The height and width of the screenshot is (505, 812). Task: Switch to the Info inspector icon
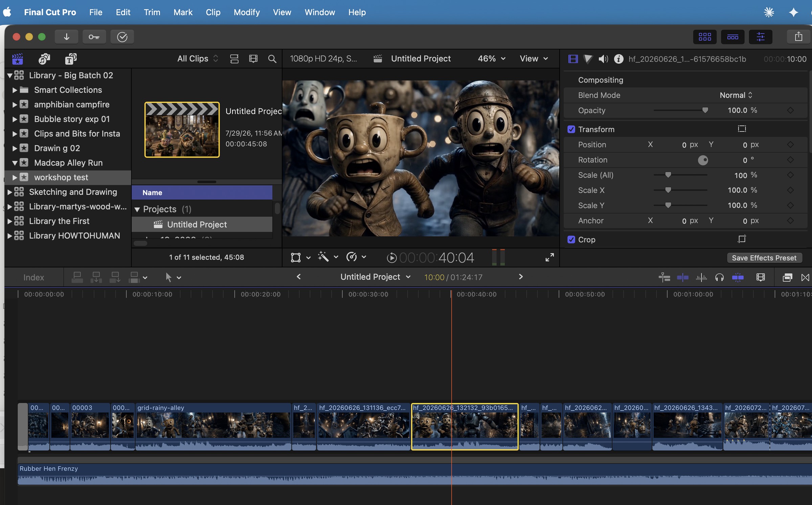click(x=618, y=59)
